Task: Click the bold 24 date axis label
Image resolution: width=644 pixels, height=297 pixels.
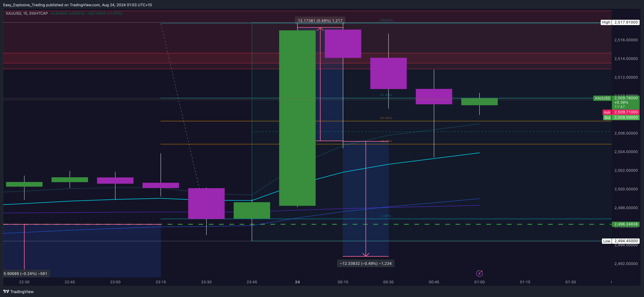Action: 297,282
